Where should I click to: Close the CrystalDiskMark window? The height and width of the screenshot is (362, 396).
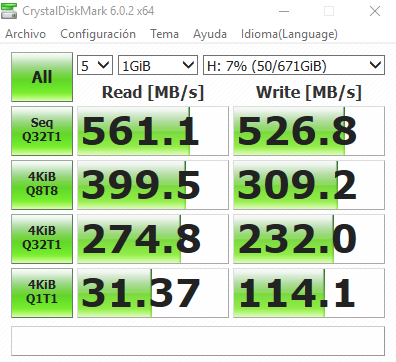375,11
